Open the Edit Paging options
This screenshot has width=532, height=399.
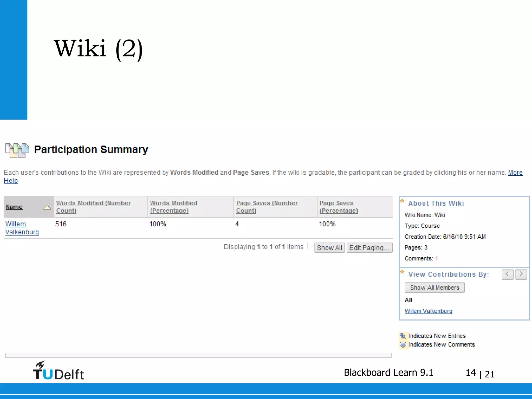(369, 248)
